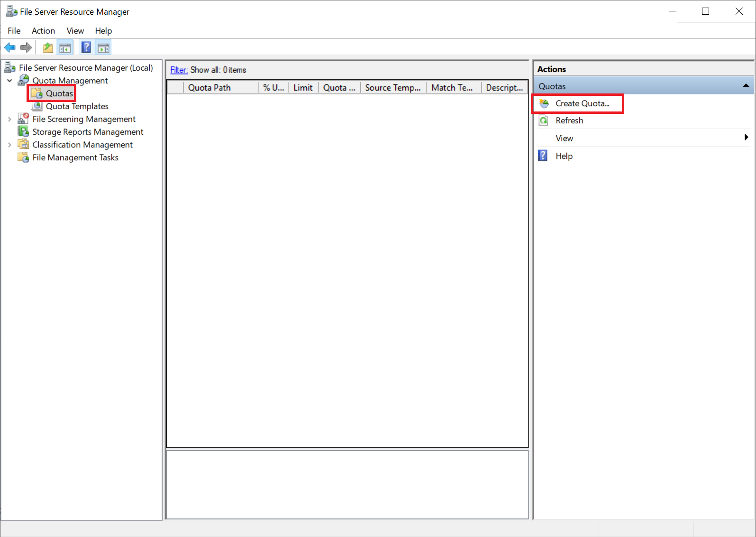
Task: Select File Management Tasks tree item
Action: [x=75, y=157]
